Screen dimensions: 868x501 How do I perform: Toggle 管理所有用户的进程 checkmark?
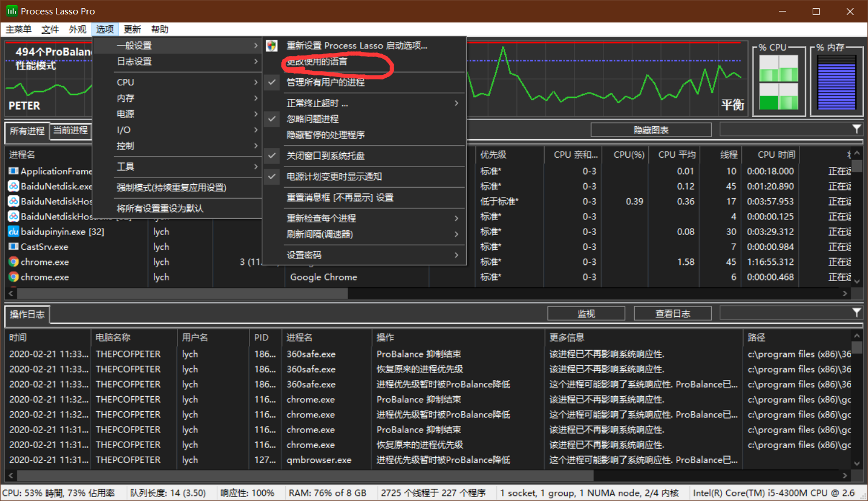coord(272,82)
